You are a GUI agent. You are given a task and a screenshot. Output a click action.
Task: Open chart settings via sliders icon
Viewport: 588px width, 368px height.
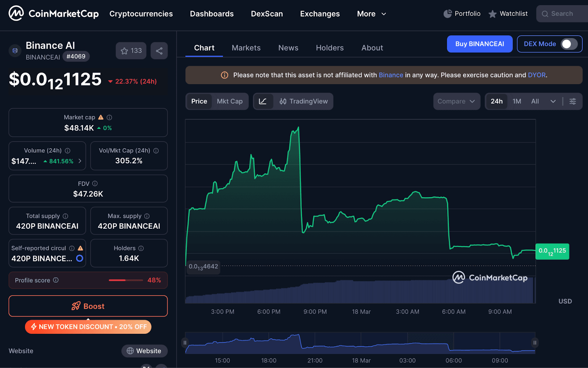[x=573, y=101]
